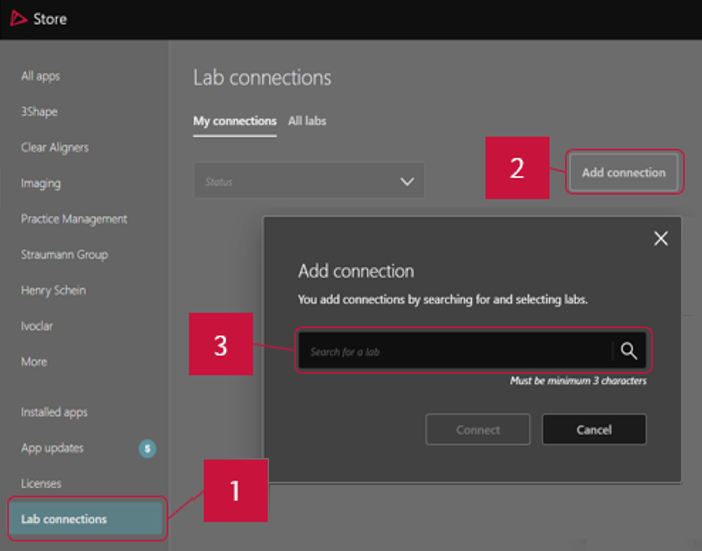Close the Add connection dialog
Image resolution: width=702 pixels, height=551 pixels.
tap(660, 238)
